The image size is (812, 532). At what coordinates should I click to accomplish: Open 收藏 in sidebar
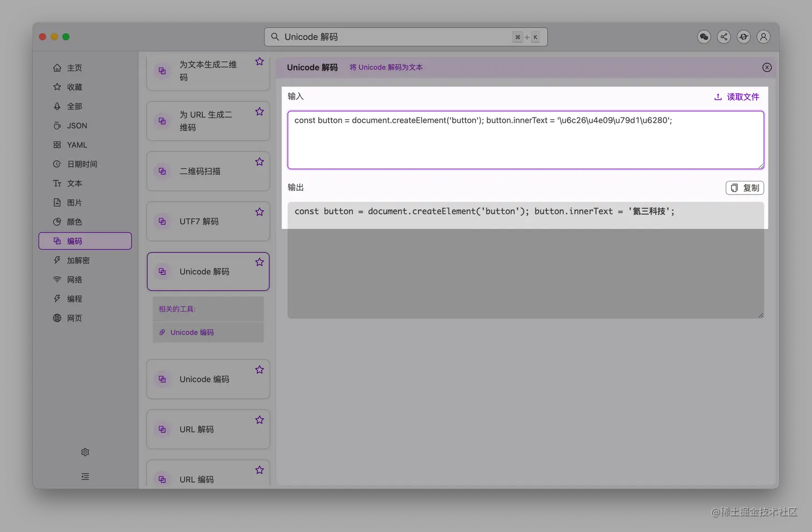[x=85, y=87]
